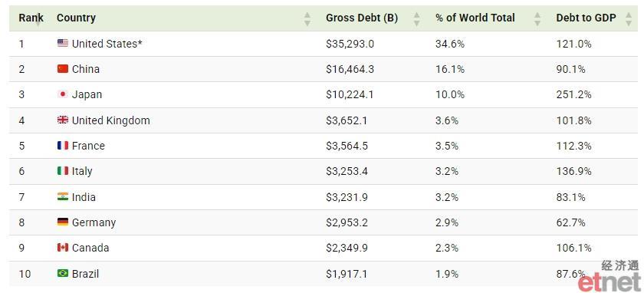Select the Germany row name
The image size is (644, 293).
tap(94, 222)
